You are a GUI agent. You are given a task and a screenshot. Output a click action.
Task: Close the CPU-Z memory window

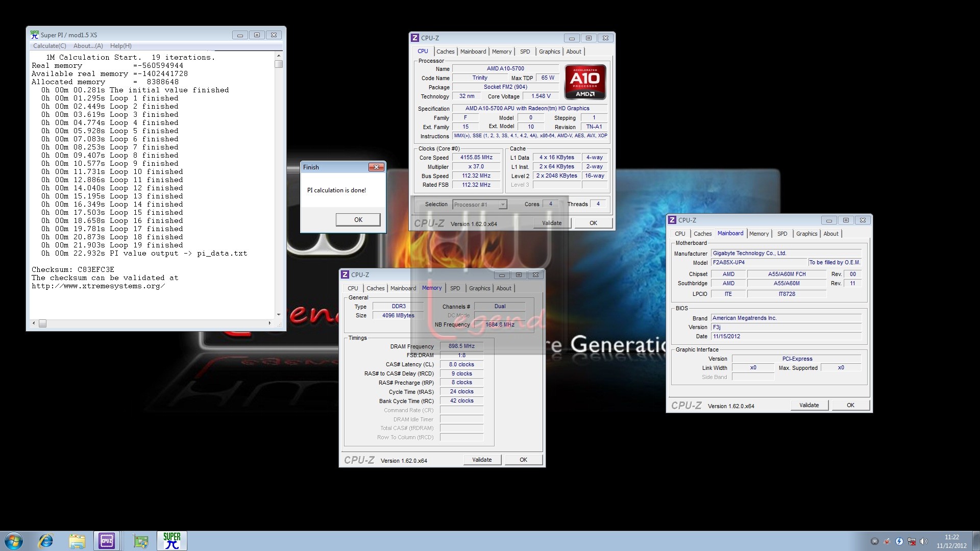tap(535, 275)
